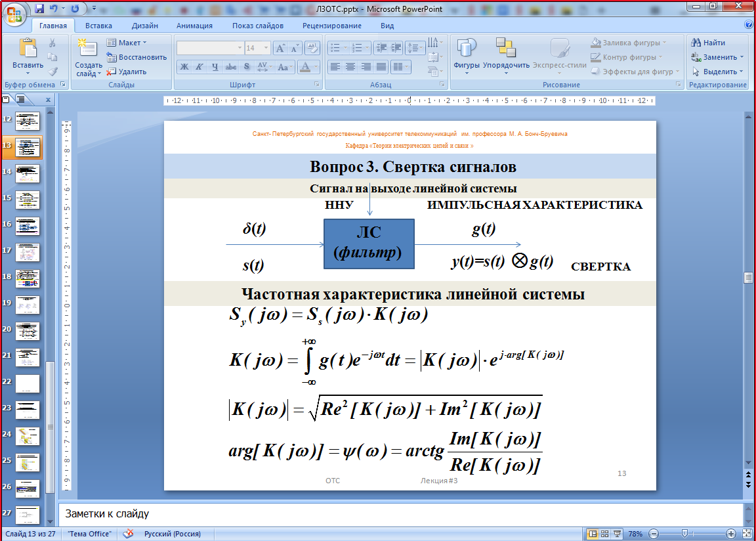Click the zoom slider in status bar

(684, 534)
